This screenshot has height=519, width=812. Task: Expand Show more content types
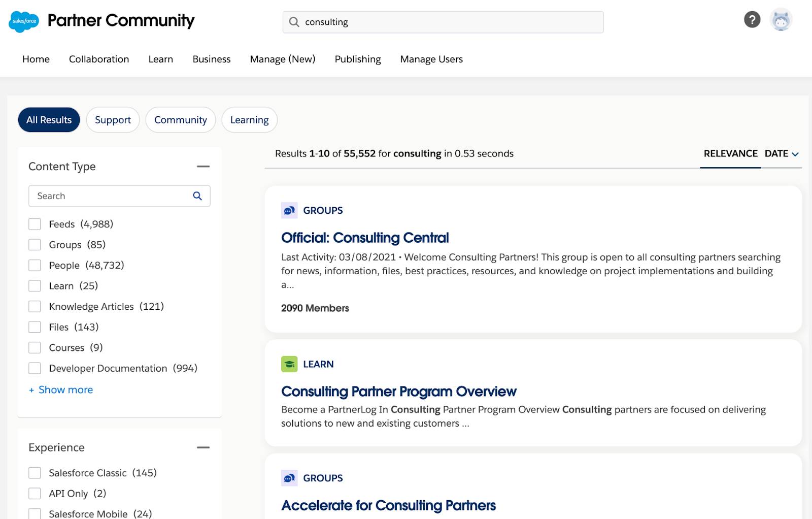61,390
